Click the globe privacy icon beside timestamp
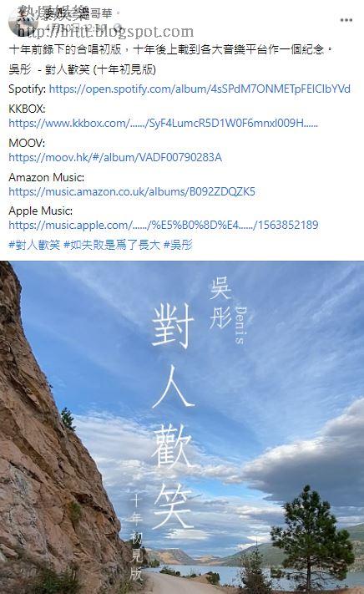Image resolution: width=364 pixels, height=594 pixels. tap(118, 27)
